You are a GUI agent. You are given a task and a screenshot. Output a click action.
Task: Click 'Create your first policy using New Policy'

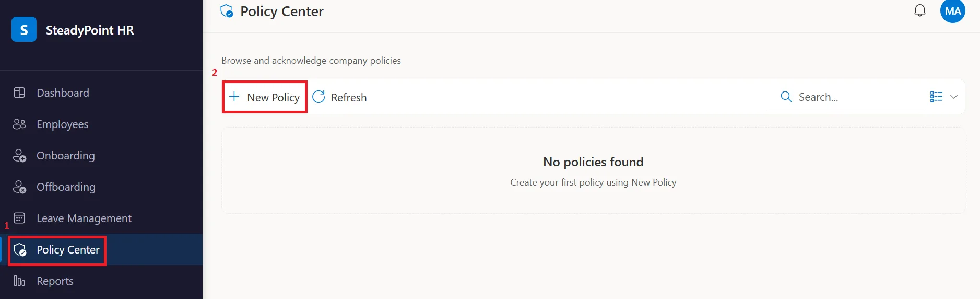(593, 182)
